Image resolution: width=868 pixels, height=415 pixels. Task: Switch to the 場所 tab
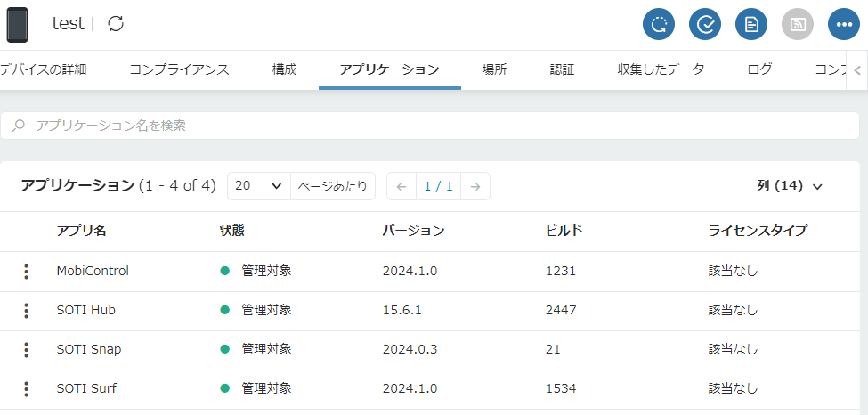click(x=494, y=69)
